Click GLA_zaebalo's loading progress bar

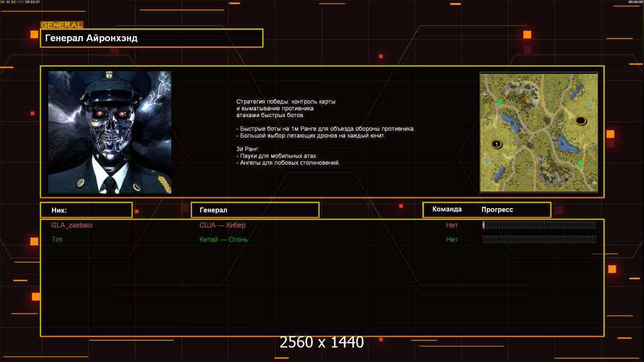click(539, 225)
